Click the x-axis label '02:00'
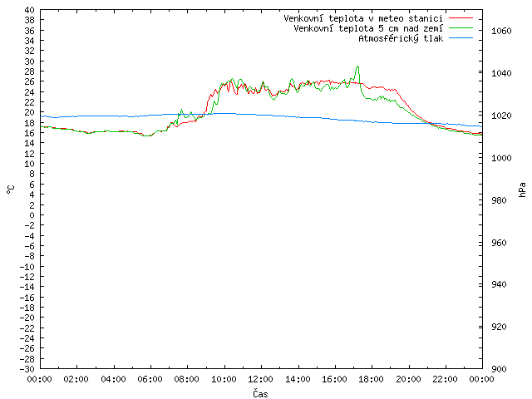532x399 pixels. pyautogui.click(x=76, y=379)
